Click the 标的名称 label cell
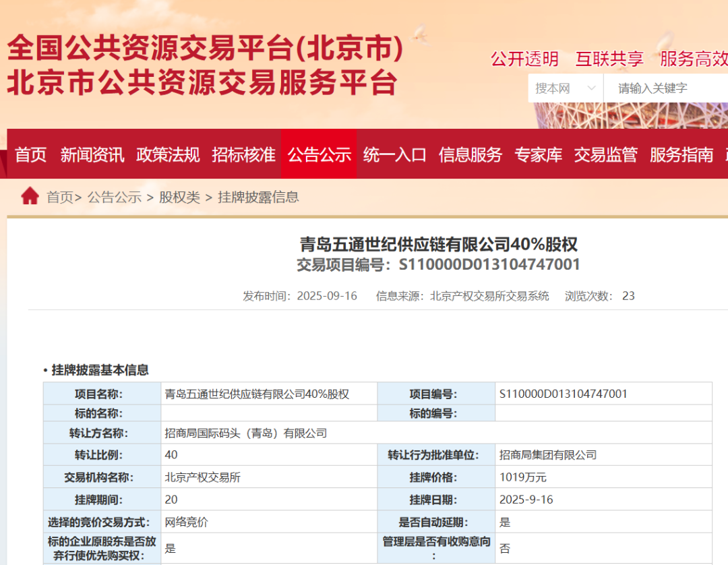This screenshot has height=565, width=728. pos(102,413)
